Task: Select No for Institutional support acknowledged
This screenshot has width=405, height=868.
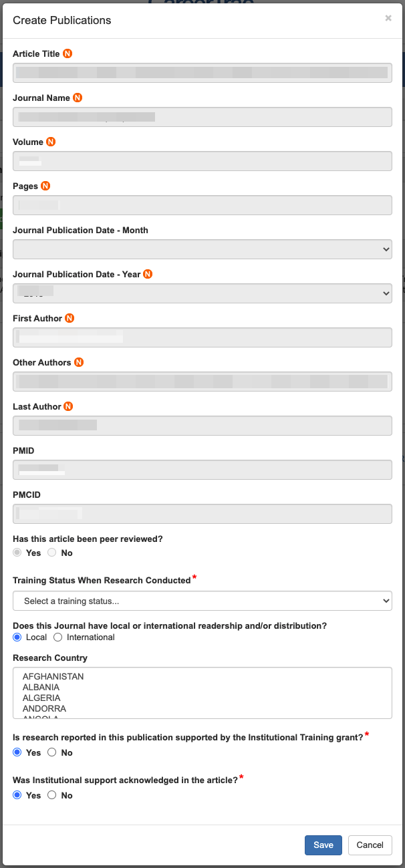Action: pos(52,796)
